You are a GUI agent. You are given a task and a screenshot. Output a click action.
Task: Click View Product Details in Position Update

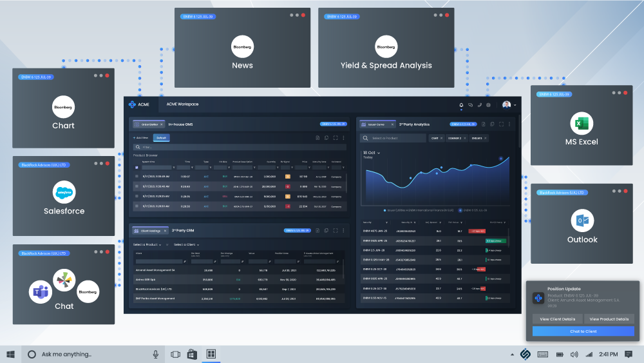point(609,319)
